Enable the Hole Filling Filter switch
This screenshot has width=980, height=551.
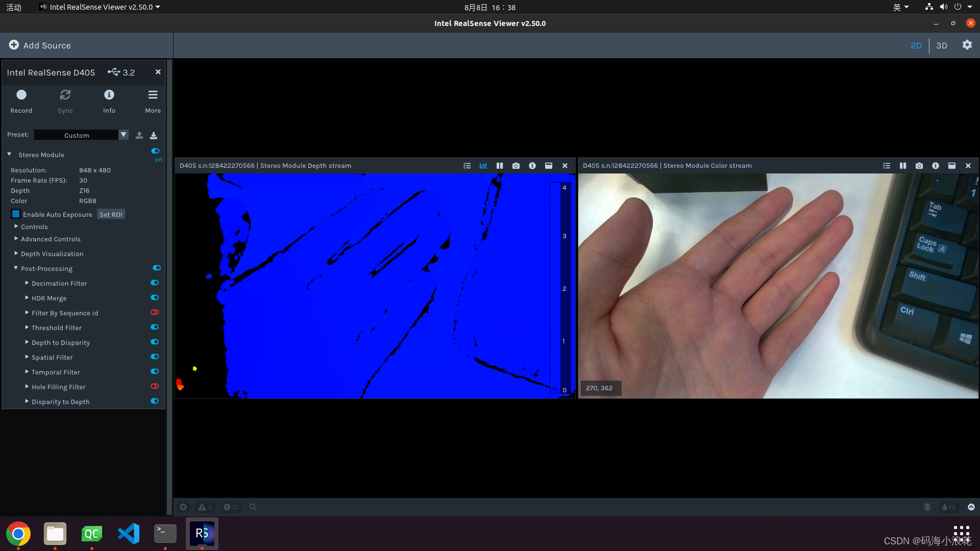point(155,386)
